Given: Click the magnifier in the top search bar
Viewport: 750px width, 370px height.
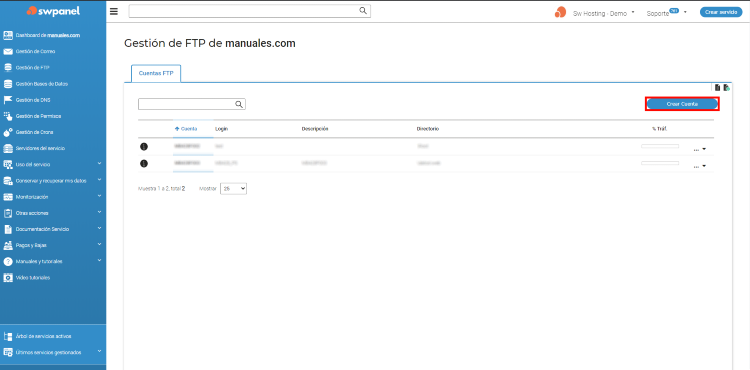Looking at the screenshot, I should tap(363, 11).
